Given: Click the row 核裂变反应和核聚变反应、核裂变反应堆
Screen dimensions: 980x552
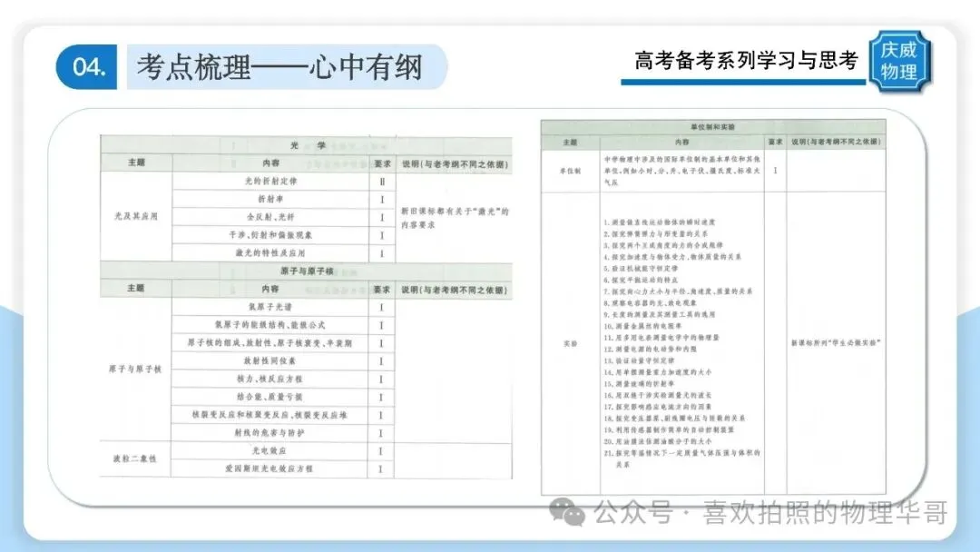Looking at the screenshot, I should click(270, 415).
